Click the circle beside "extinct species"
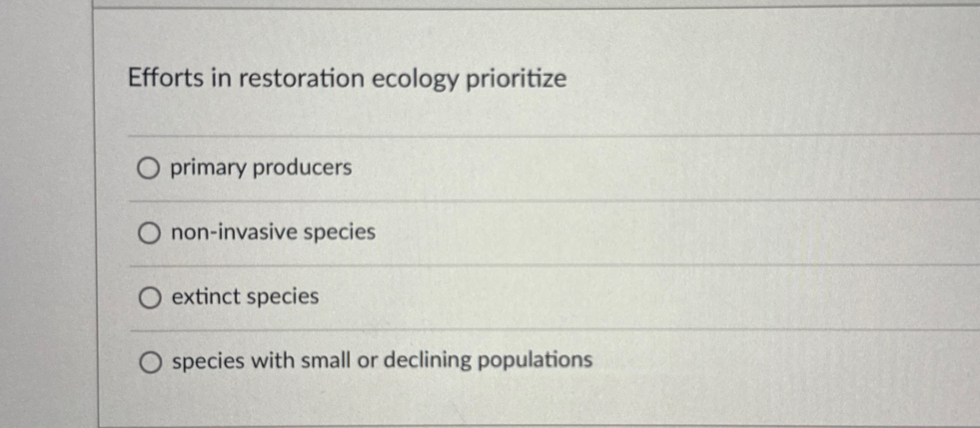The width and height of the screenshot is (980, 428). [150, 298]
